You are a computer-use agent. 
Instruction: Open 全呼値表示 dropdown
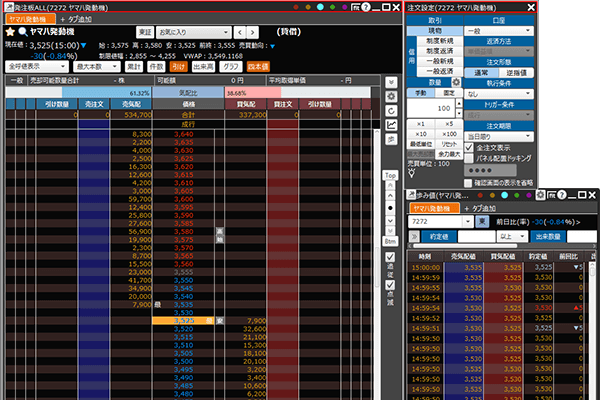tap(37, 67)
